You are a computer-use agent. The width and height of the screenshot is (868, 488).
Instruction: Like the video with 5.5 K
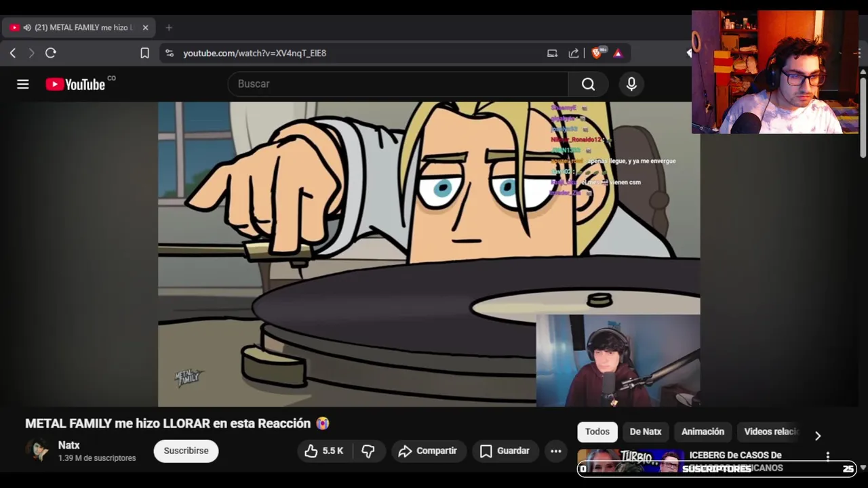[324, 451]
